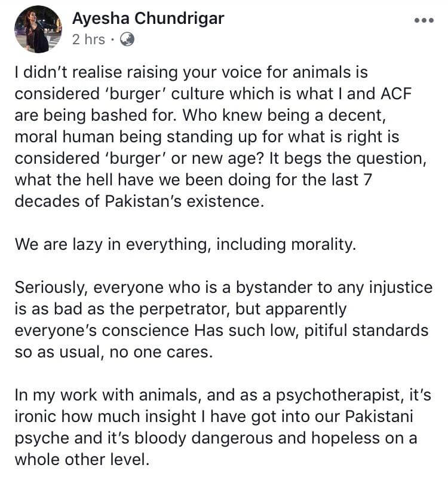The image size is (448, 477).
Task: Click the phrase 'no one cares.'
Action: click(x=161, y=352)
